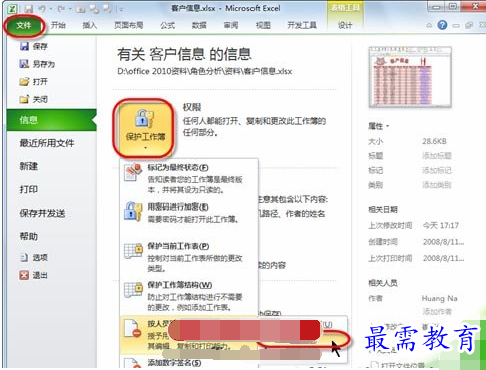This screenshot has height=370, width=486.
Task: Open the blue Help question mark icon
Action: 442,25
